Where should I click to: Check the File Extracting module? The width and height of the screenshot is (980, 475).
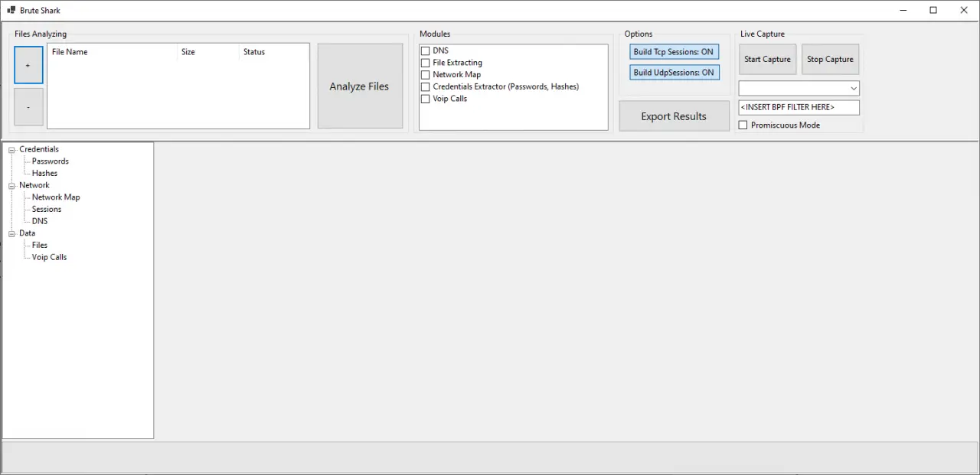pyautogui.click(x=425, y=63)
